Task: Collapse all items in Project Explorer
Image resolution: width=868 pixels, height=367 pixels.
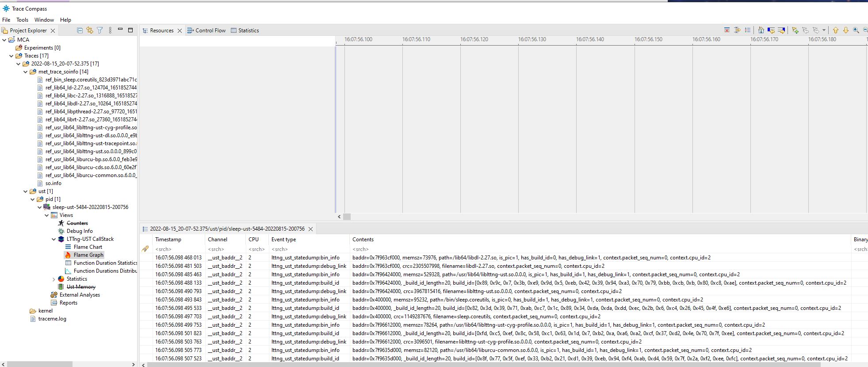Action: tap(80, 31)
